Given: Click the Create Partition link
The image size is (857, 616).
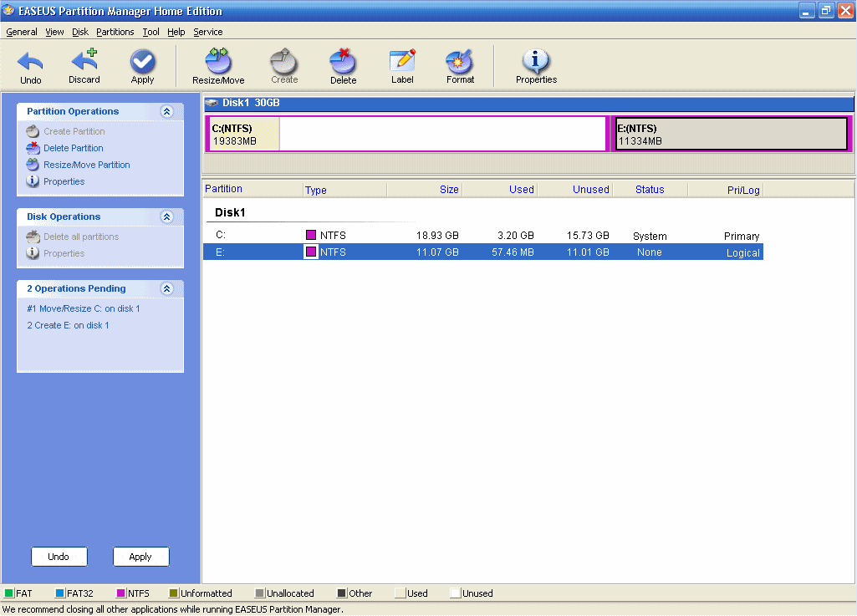Looking at the screenshot, I should point(74,131).
